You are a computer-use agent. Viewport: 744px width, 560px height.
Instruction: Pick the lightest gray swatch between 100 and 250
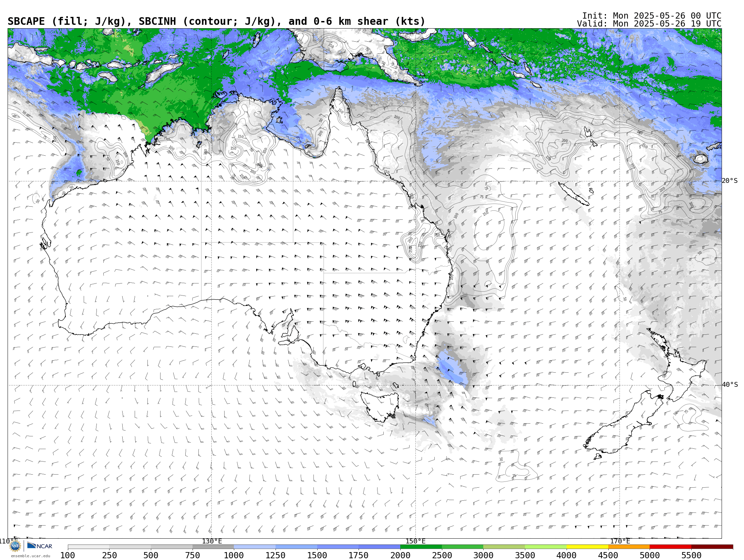click(x=89, y=547)
